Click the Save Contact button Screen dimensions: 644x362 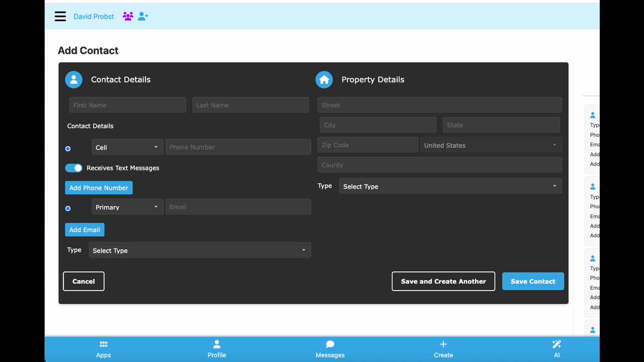pos(533,282)
